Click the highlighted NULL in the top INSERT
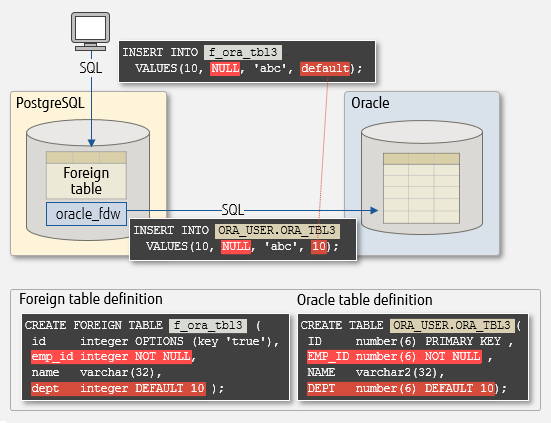 coord(225,68)
